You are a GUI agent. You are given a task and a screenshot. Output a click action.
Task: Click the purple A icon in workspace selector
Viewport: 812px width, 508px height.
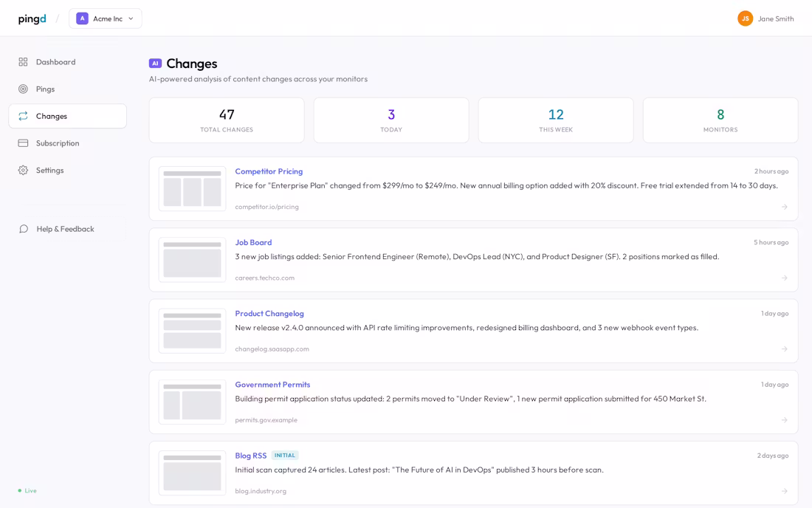[x=82, y=18]
